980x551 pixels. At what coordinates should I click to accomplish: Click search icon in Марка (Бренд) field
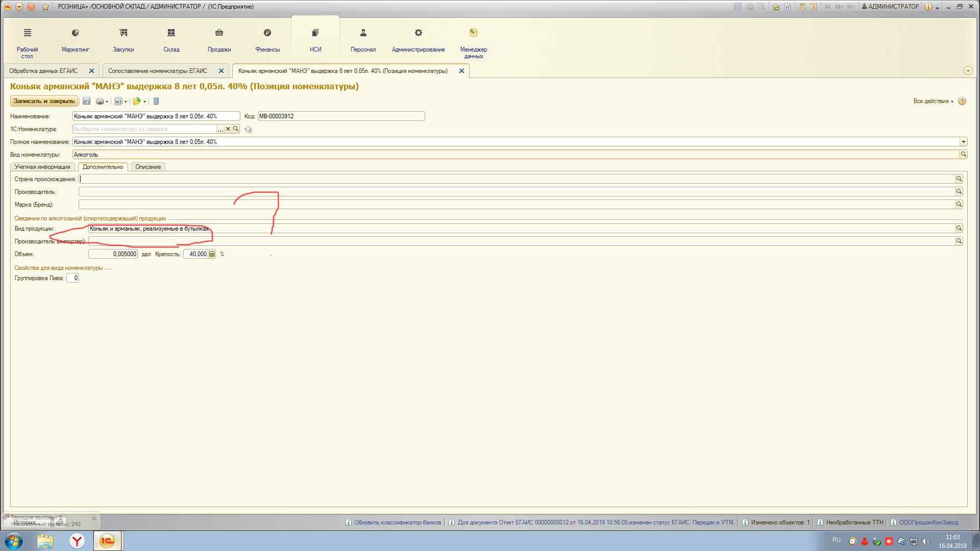pyautogui.click(x=959, y=205)
